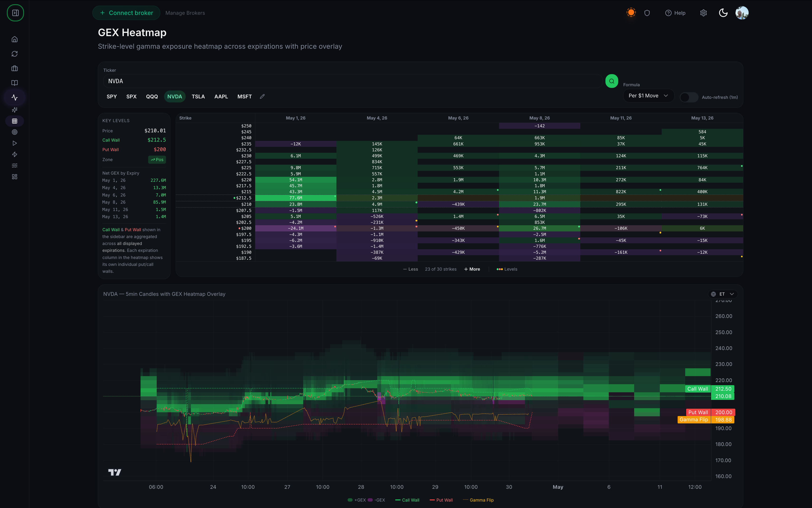This screenshot has width=812, height=508.
Task: Open the ET timezone dropdown
Action: pyautogui.click(x=723, y=294)
